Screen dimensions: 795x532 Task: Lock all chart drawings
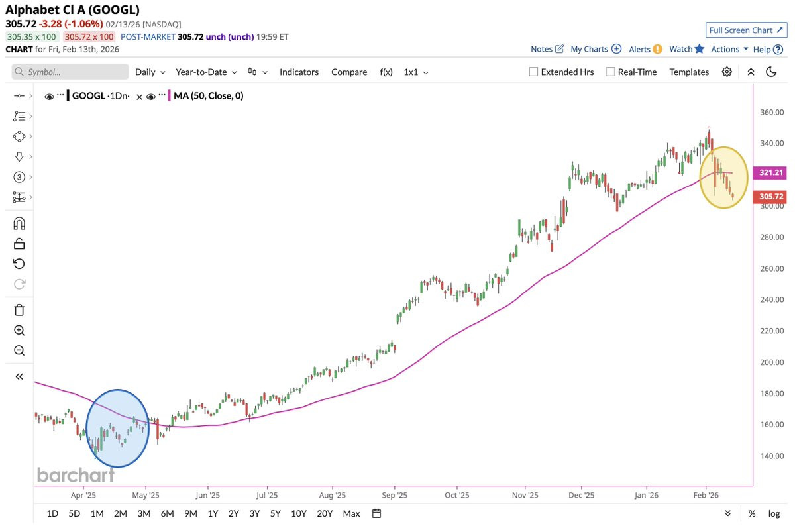coord(19,244)
